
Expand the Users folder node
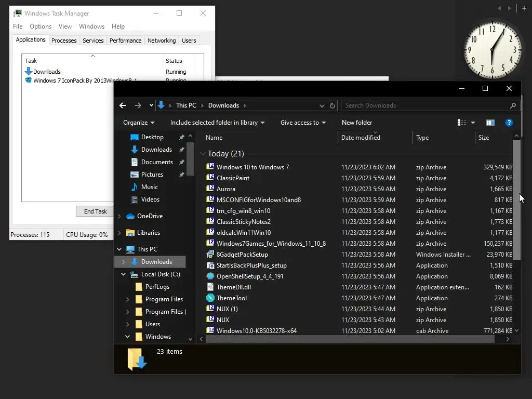point(127,324)
